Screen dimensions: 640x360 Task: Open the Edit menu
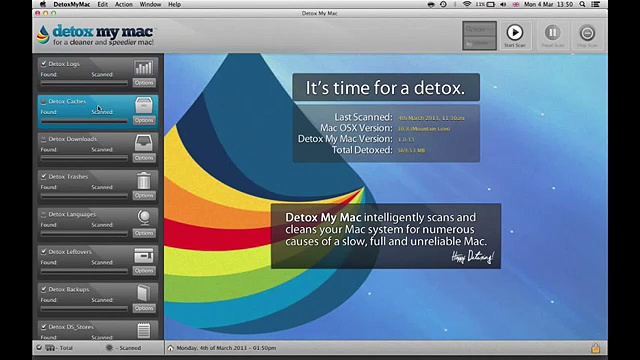coord(102,4)
